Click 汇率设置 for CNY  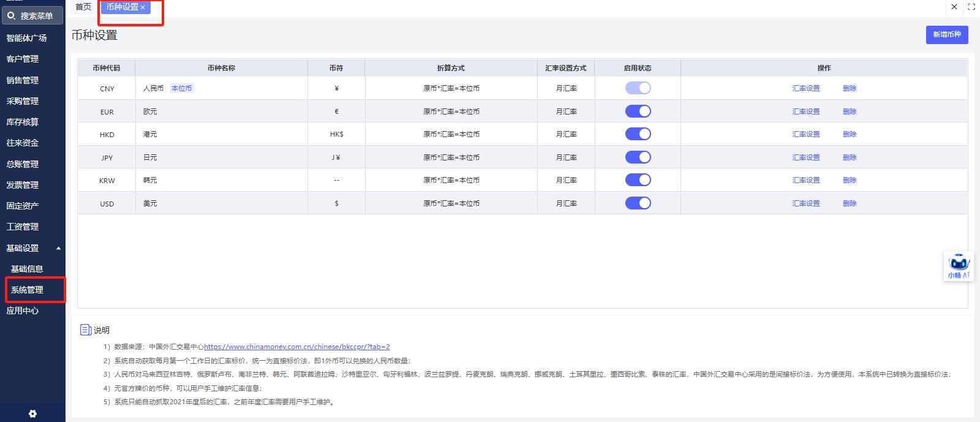point(805,88)
